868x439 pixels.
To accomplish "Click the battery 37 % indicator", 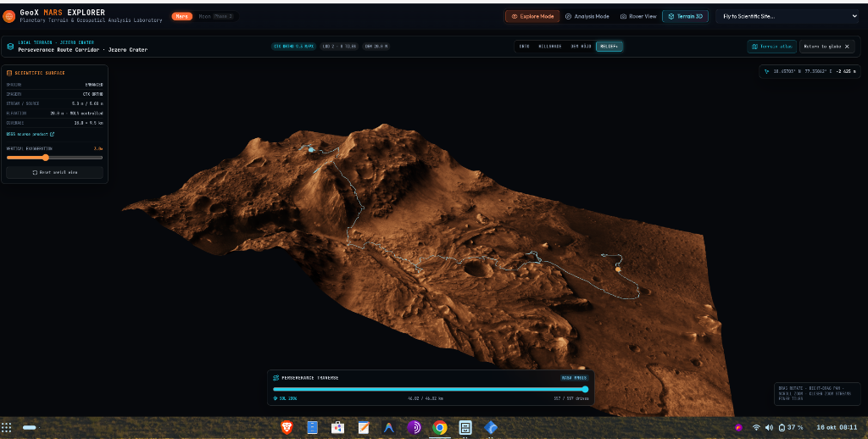I will [x=791, y=427].
